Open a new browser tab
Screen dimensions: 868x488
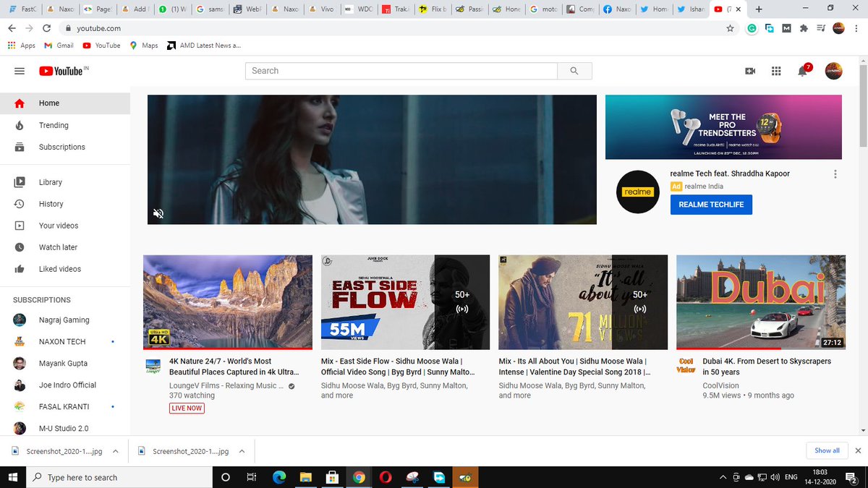[x=758, y=9]
